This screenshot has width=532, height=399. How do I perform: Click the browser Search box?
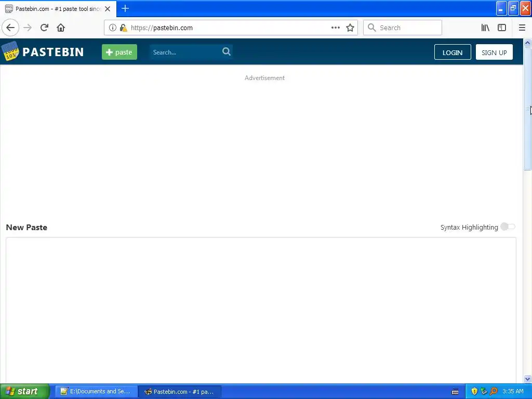[403, 28]
